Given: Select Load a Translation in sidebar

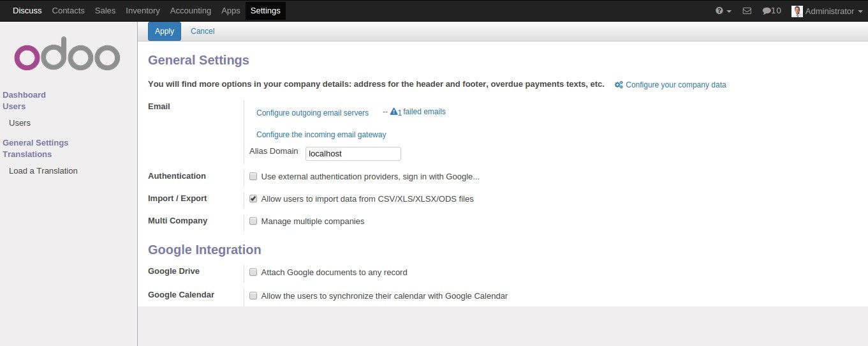Looking at the screenshot, I should pyautogui.click(x=43, y=170).
